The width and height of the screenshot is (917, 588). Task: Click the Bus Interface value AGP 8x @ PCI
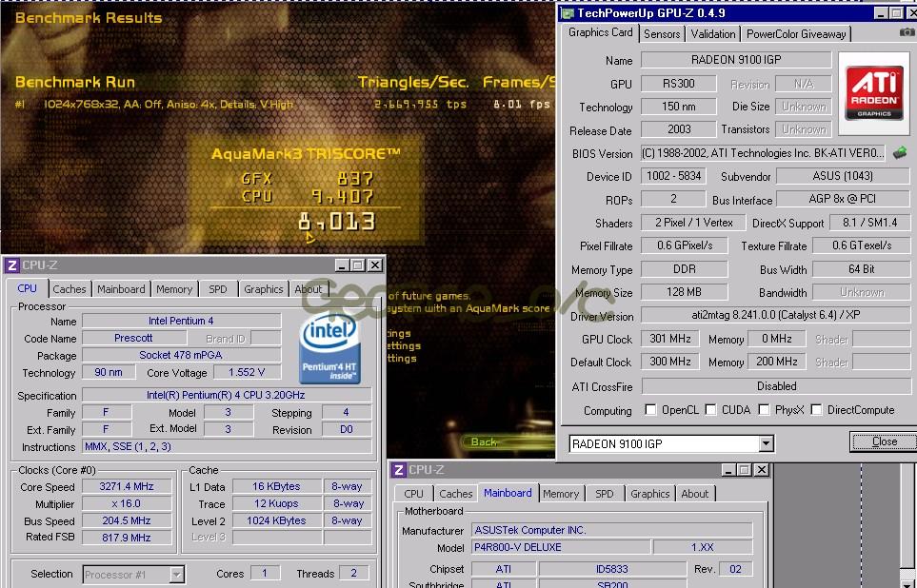click(843, 199)
